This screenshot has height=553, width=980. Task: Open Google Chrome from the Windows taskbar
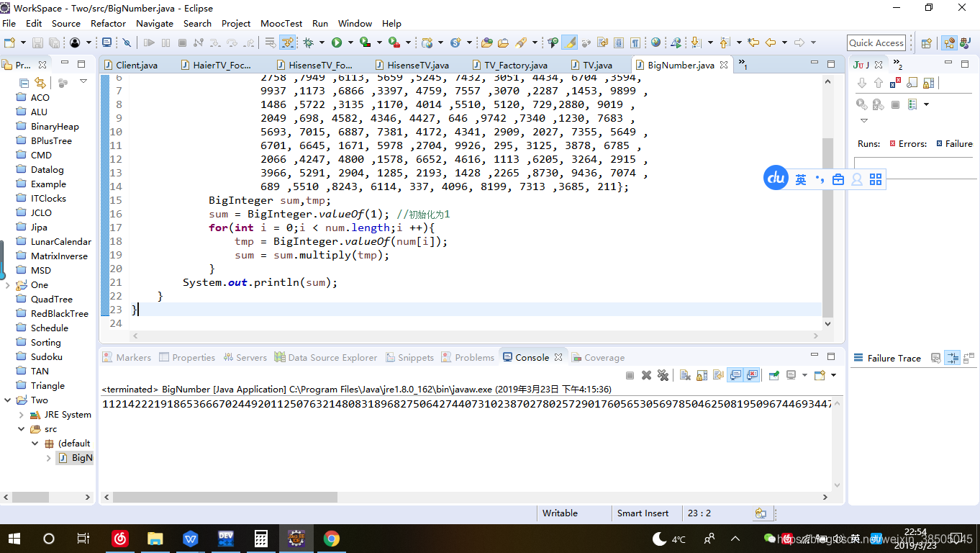pyautogui.click(x=331, y=539)
